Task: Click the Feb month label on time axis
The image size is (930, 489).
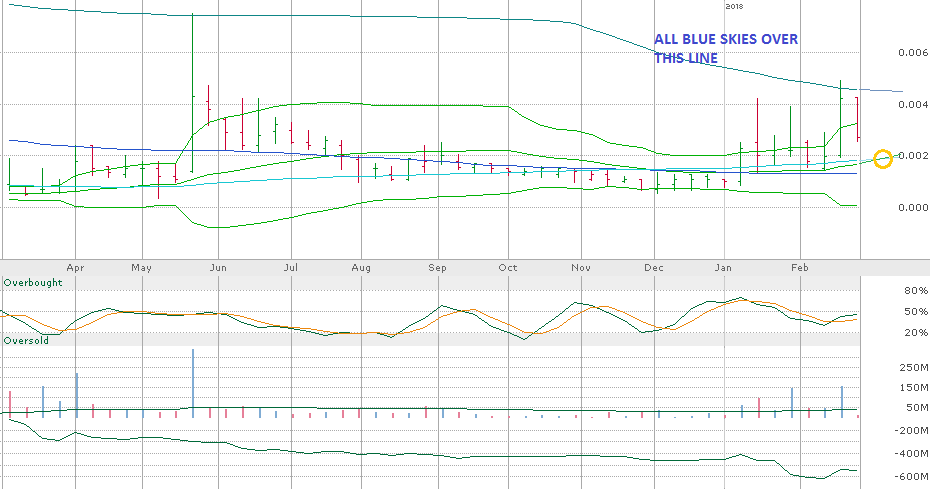Action: point(799,268)
